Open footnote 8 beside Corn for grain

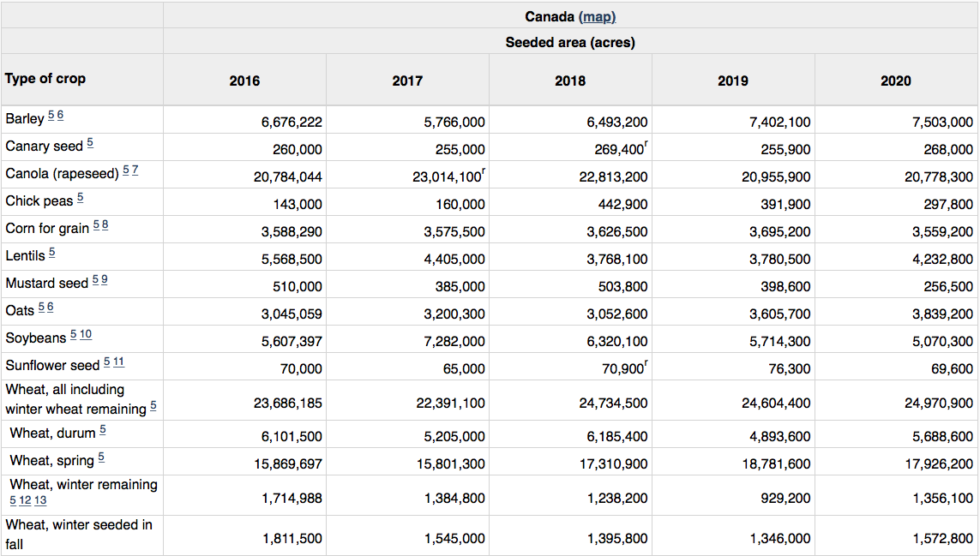(105, 225)
